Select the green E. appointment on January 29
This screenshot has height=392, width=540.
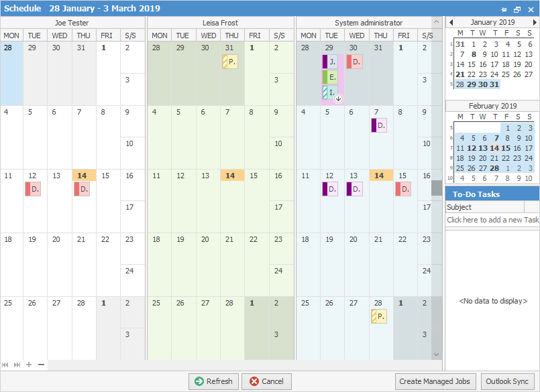point(329,77)
